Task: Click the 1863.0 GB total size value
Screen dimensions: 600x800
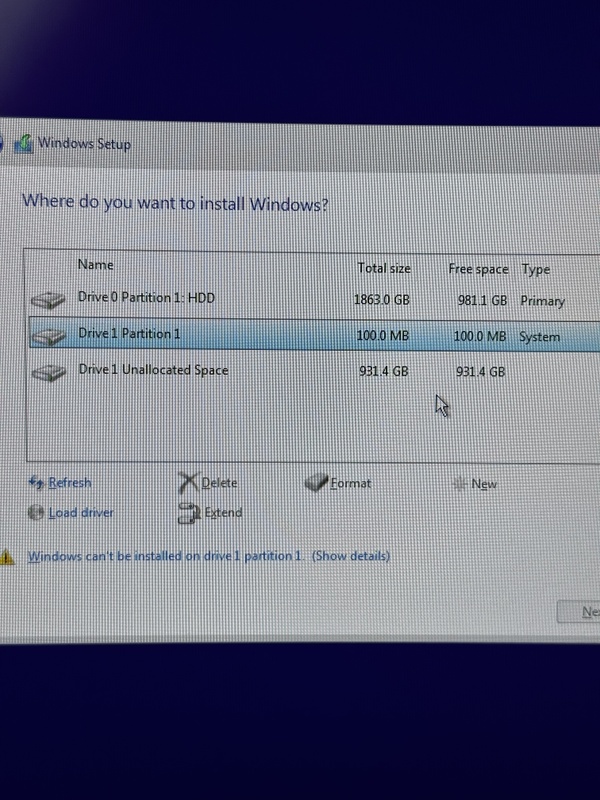Action: 382,299
